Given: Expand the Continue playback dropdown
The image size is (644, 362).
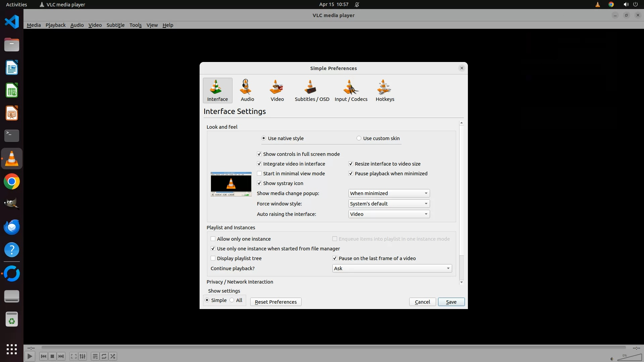Looking at the screenshot, I should pyautogui.click(x=392, y=268).
